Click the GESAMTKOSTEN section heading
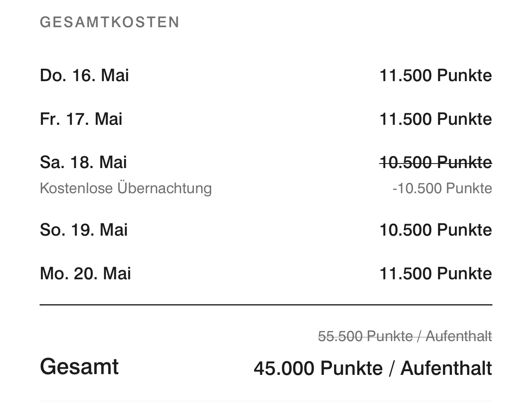This screenshot has width=532, height=407. pos(110,22)
